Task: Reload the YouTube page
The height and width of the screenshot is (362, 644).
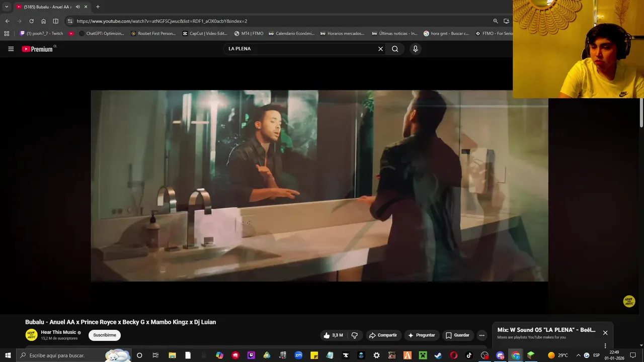Action: [x=31, y=21]
